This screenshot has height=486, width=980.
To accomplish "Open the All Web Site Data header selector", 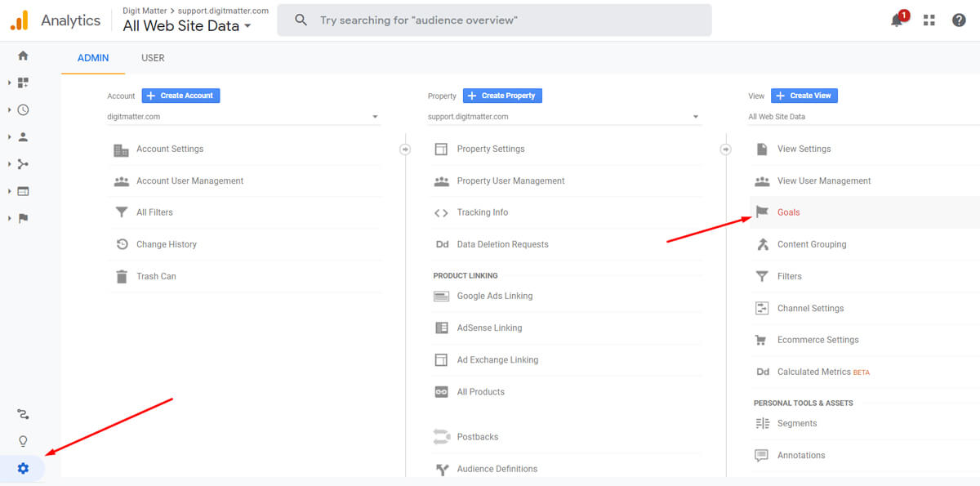I will tap(187, 25).
